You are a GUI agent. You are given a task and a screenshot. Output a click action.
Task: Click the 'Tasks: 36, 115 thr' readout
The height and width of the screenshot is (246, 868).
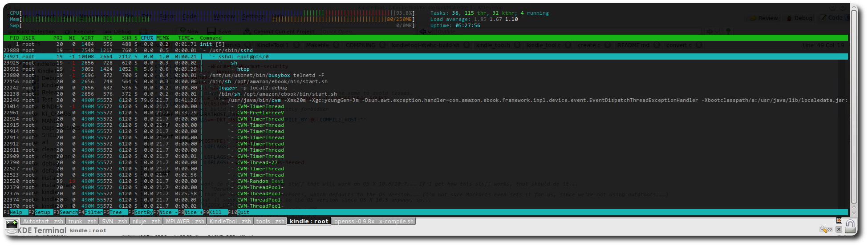(x=490, y=13)
